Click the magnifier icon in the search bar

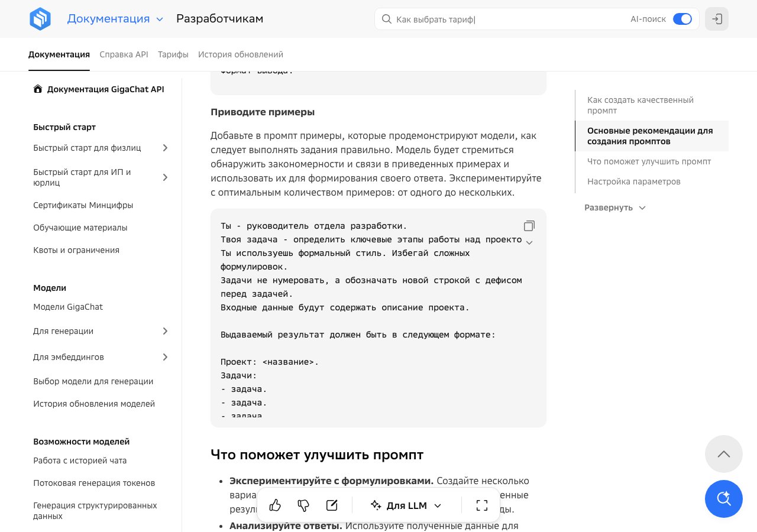click(387, 19)
